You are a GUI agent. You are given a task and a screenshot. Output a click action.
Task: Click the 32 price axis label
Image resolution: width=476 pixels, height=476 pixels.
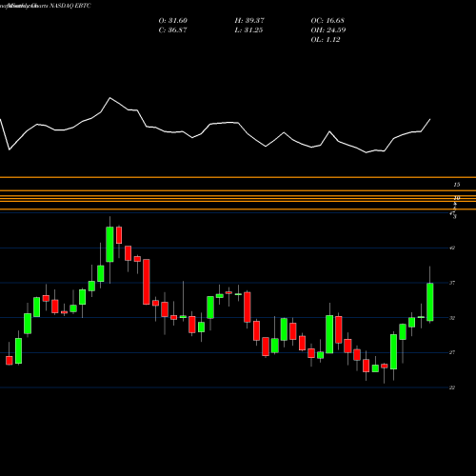coord(452,318)
